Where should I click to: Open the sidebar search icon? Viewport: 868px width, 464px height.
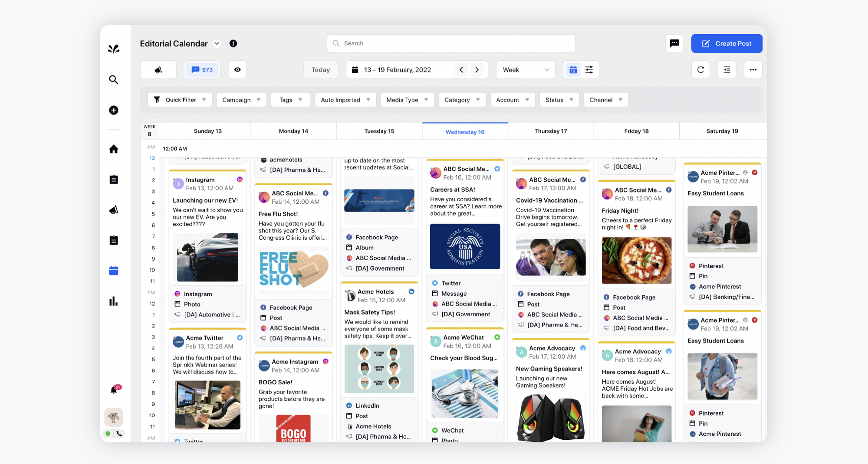(x=114, y=80)
